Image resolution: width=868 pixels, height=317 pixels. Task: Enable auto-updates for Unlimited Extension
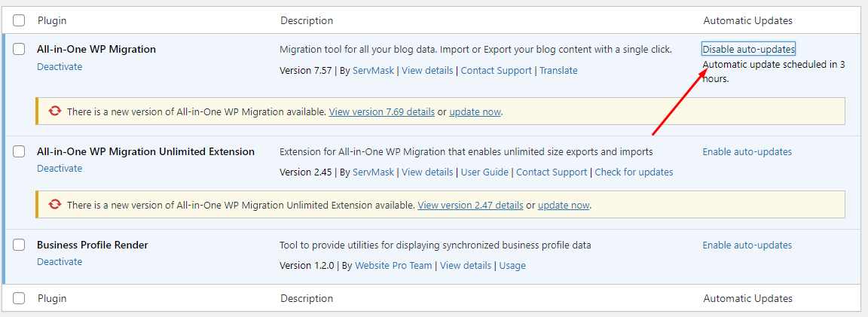click(747, 152)
